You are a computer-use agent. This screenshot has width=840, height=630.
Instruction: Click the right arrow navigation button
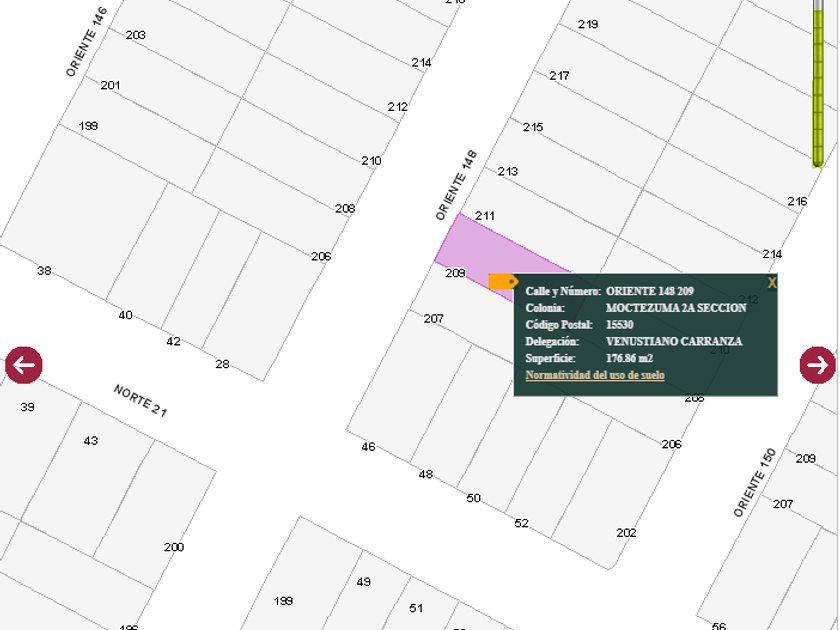click(x=817, y=365)
